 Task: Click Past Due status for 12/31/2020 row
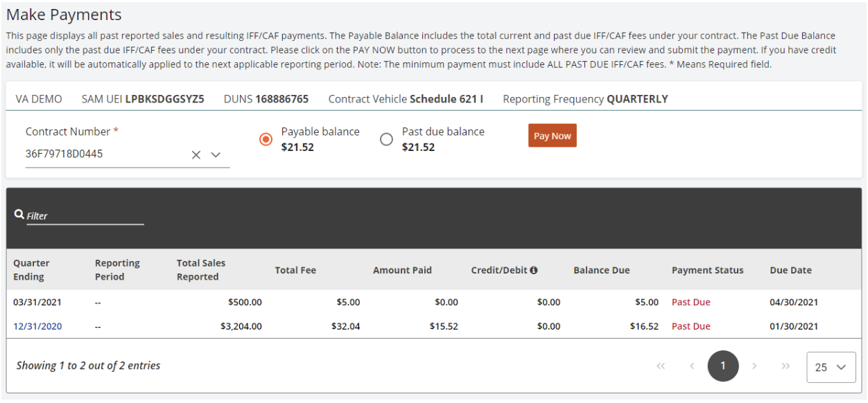pos(691,326)
